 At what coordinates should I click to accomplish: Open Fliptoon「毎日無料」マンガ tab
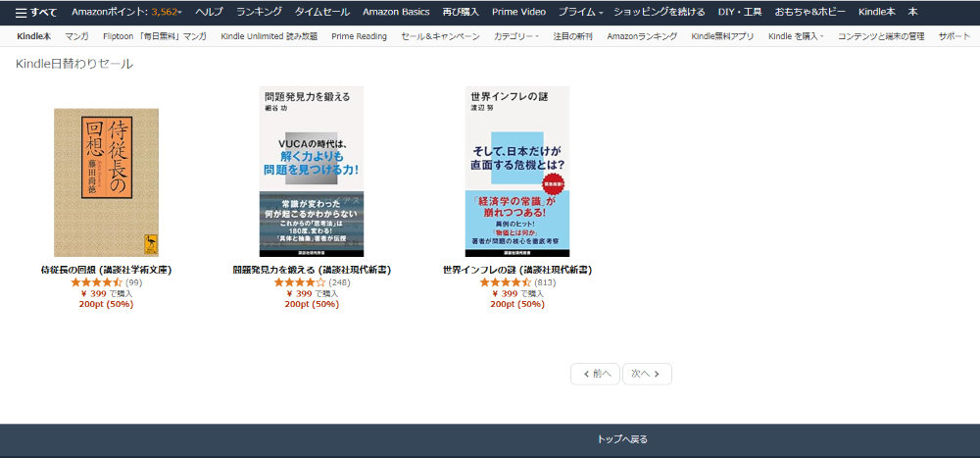point(155,36)
